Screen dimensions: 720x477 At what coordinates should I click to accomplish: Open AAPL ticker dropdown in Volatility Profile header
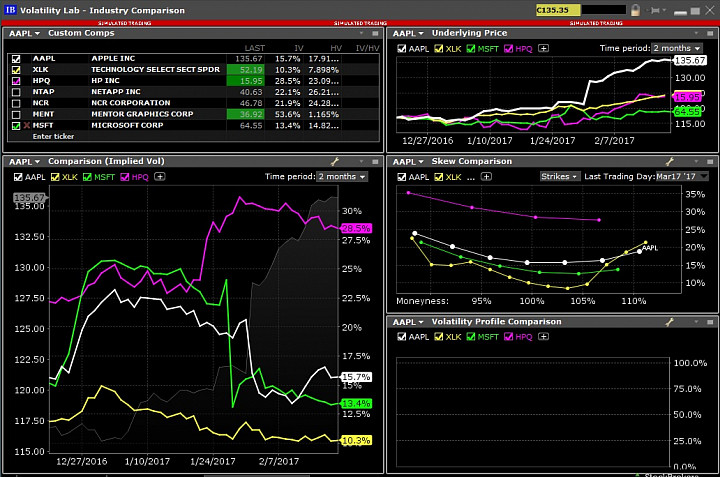[x=408, y=322]
